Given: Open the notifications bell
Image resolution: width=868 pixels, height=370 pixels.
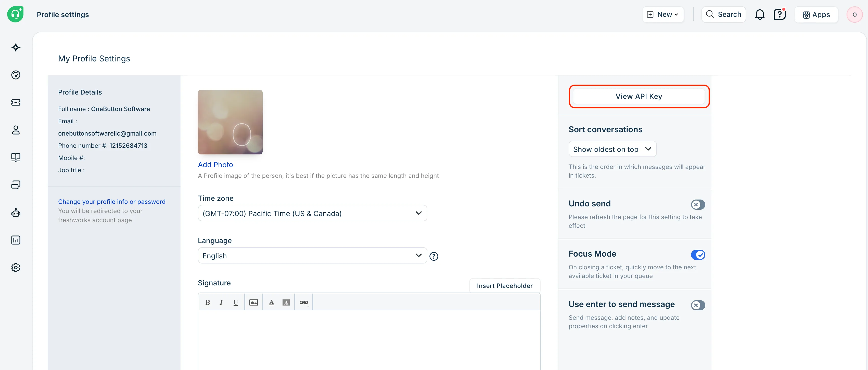Looking at the screenshot, I should (759, 15).
